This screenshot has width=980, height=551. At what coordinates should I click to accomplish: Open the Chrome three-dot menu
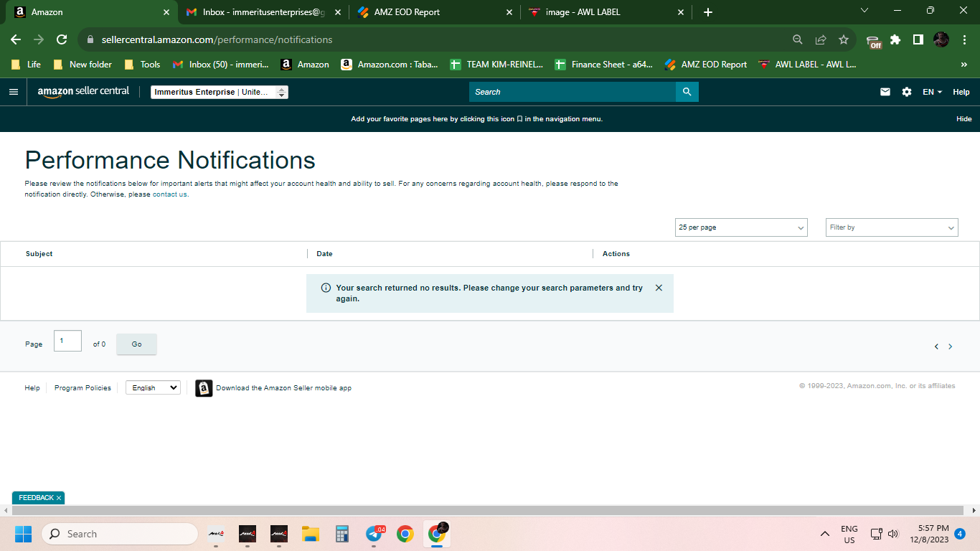pyautogui.click(x=963, y=39)
